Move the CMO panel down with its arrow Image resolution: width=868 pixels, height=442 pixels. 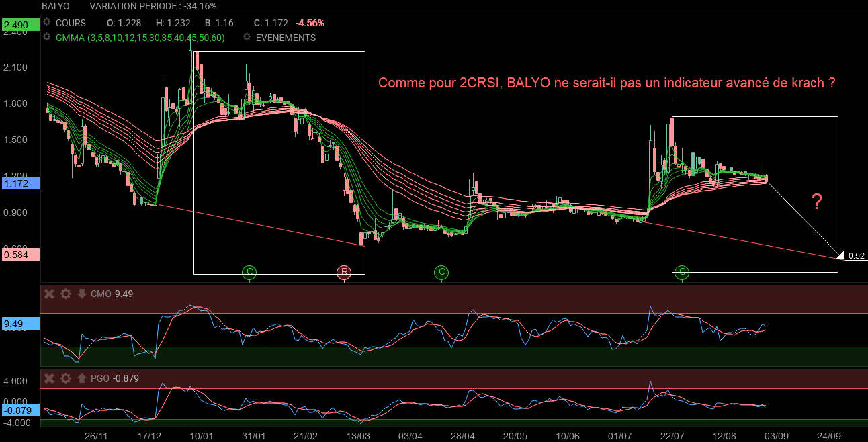(81, 294)
